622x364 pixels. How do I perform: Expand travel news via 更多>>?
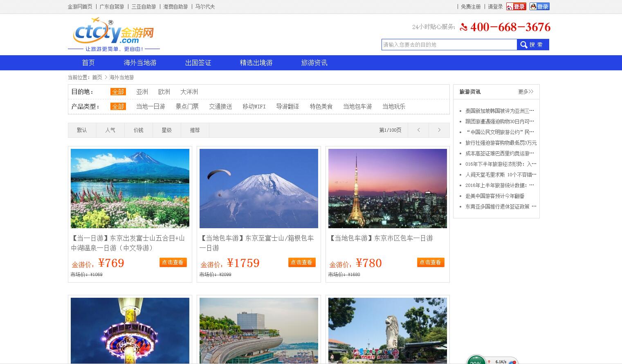click(525, 92)
